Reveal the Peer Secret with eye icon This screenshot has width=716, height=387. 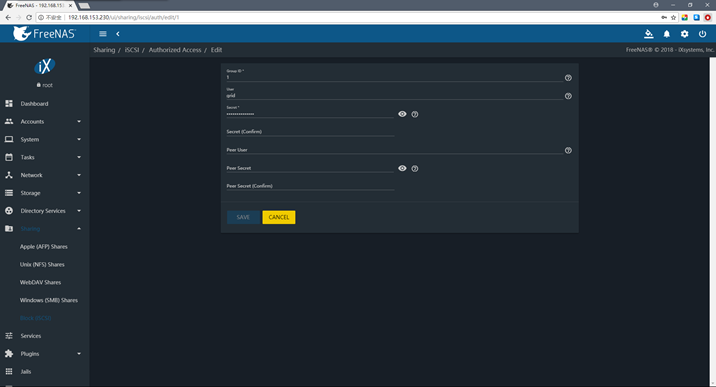pyautogui.click(x=402, y=168)
